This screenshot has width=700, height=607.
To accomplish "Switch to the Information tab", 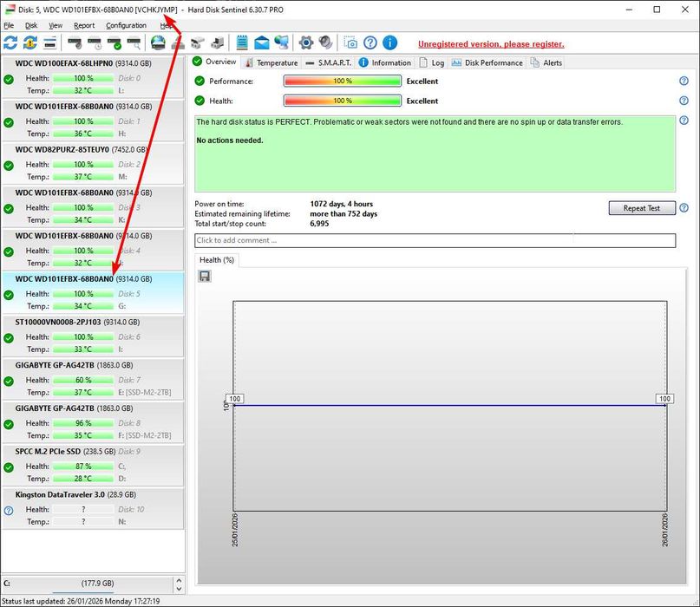I will 385,63.
